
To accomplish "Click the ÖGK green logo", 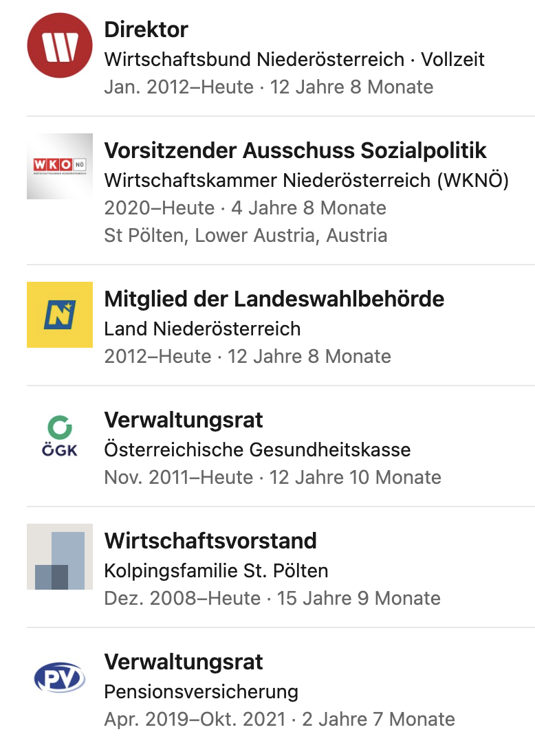I will pos(60,436).
